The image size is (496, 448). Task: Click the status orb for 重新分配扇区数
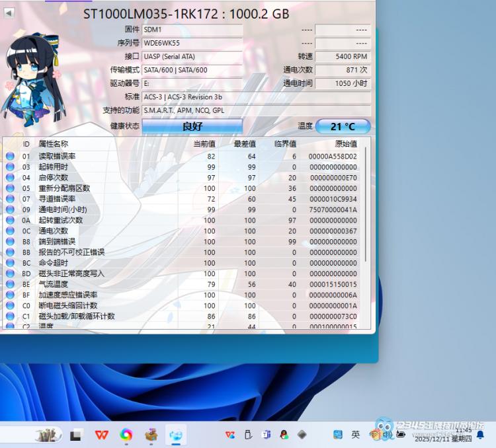[10, 188]
